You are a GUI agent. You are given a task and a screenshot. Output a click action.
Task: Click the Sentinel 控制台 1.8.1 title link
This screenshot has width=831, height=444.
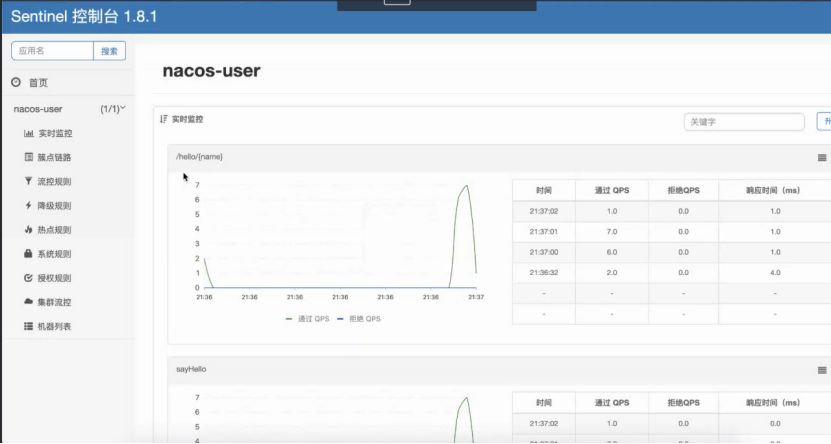[84, 17]
